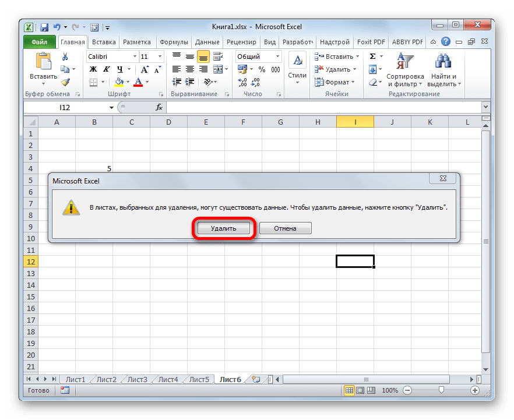Click accounting number format icon

(242, 69)
